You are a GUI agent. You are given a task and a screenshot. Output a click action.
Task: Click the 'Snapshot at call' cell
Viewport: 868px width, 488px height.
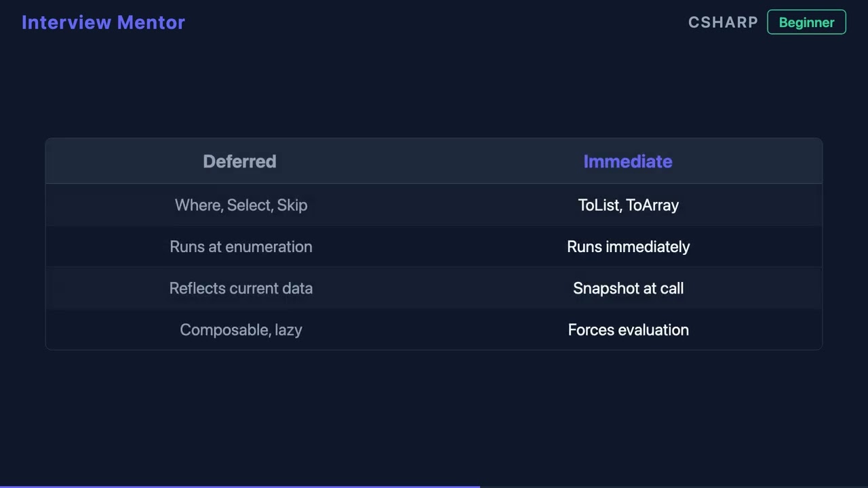628,288
